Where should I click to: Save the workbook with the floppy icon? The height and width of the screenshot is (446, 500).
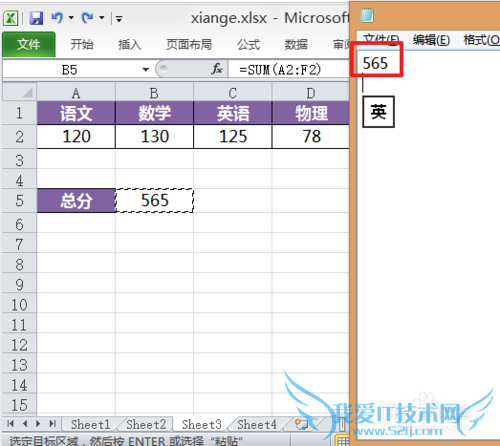point(36,18)
